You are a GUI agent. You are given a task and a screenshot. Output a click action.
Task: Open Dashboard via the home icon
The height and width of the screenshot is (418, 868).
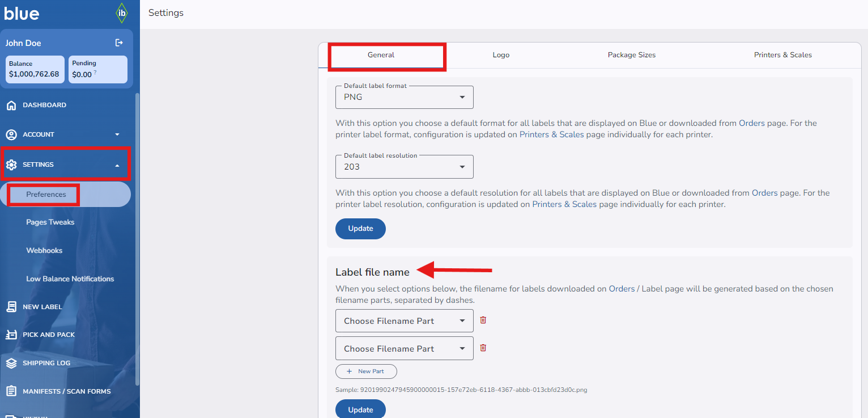(x=11, y=105)
